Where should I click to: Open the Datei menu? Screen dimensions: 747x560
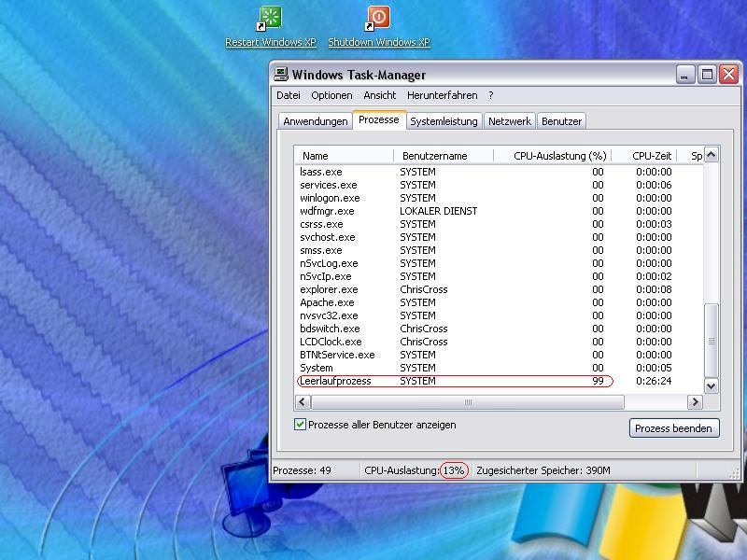pos(289,95)
